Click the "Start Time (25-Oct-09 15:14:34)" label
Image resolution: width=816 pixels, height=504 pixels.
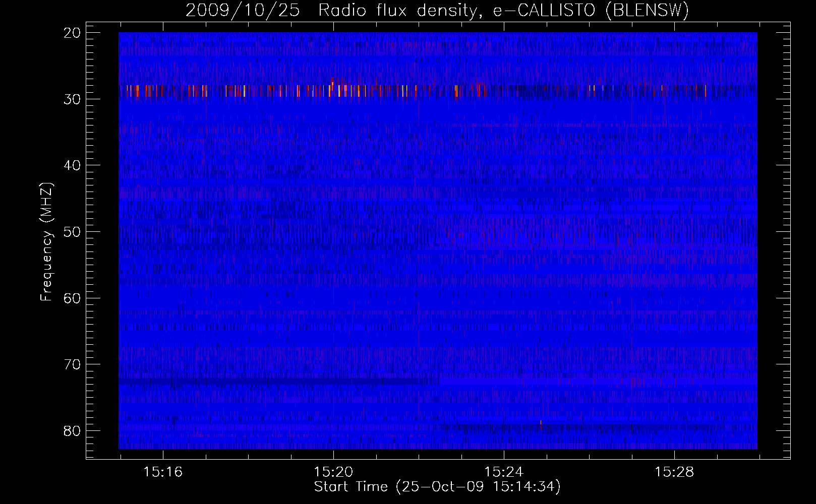point(437,487)
